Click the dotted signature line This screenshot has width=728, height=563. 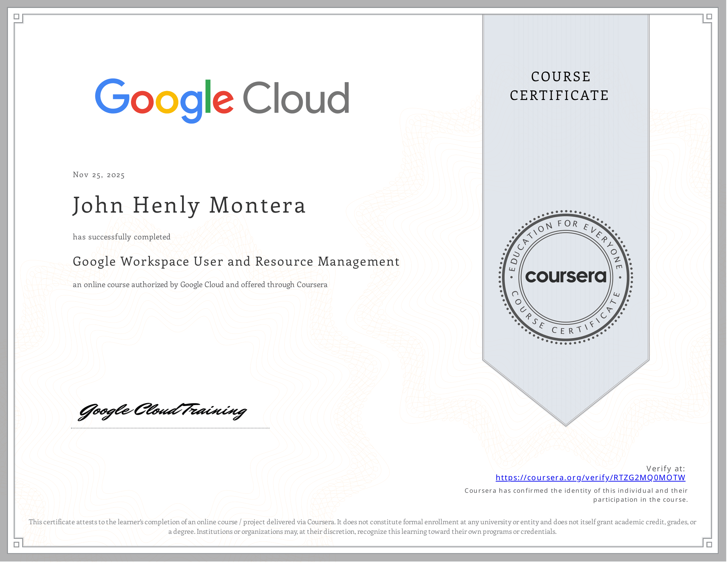pyautogui.click(x=170, y=428)
